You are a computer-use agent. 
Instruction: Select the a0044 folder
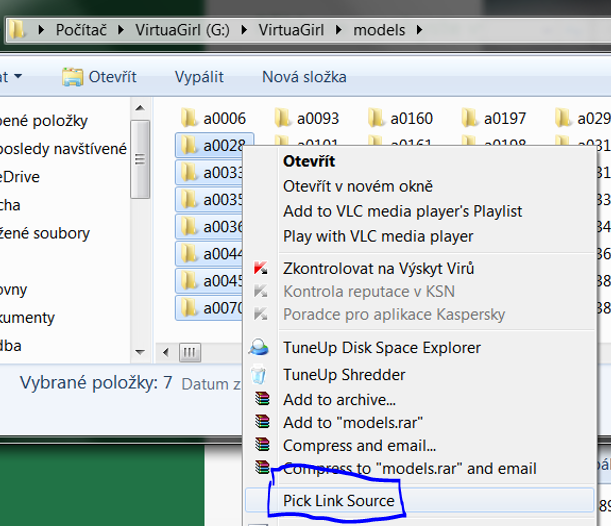209,254
